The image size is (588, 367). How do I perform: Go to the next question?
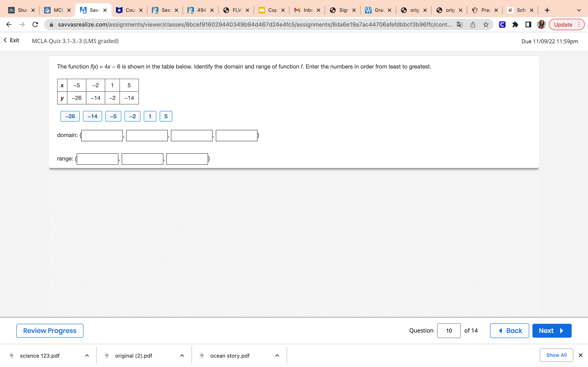click(x=551, y=331)
